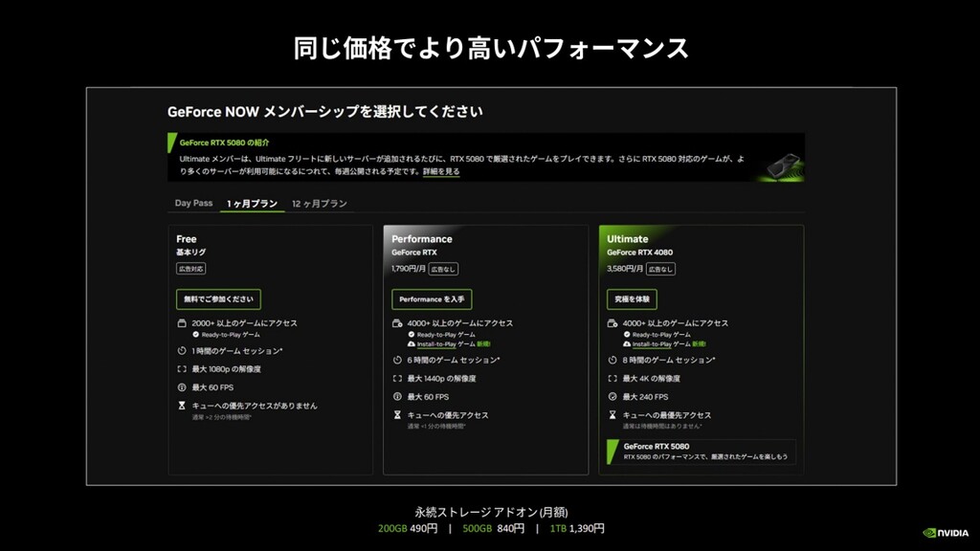Click the Free plan title

[187, 239]
